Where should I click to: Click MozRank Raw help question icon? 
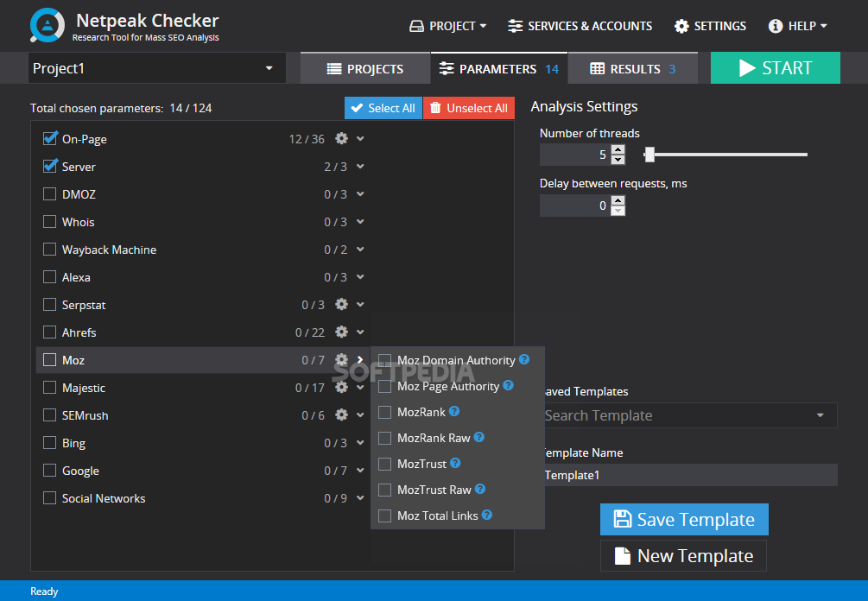click(479, 437)
